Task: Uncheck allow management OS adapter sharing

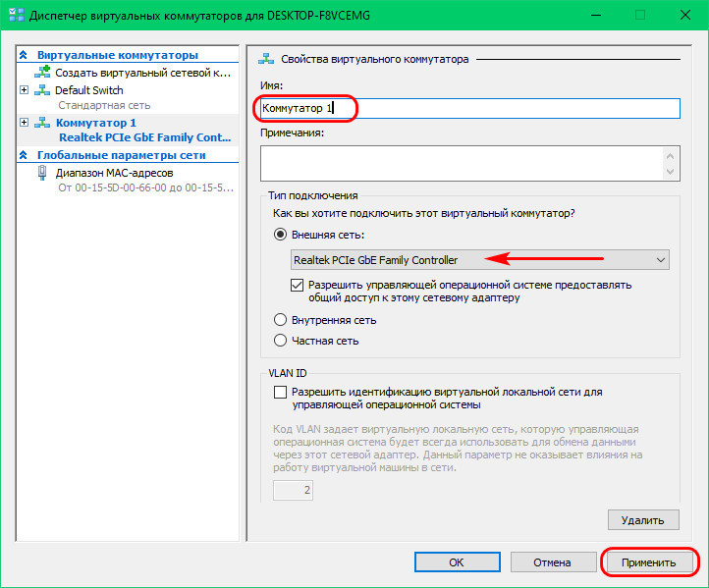Action: (298, 286)
